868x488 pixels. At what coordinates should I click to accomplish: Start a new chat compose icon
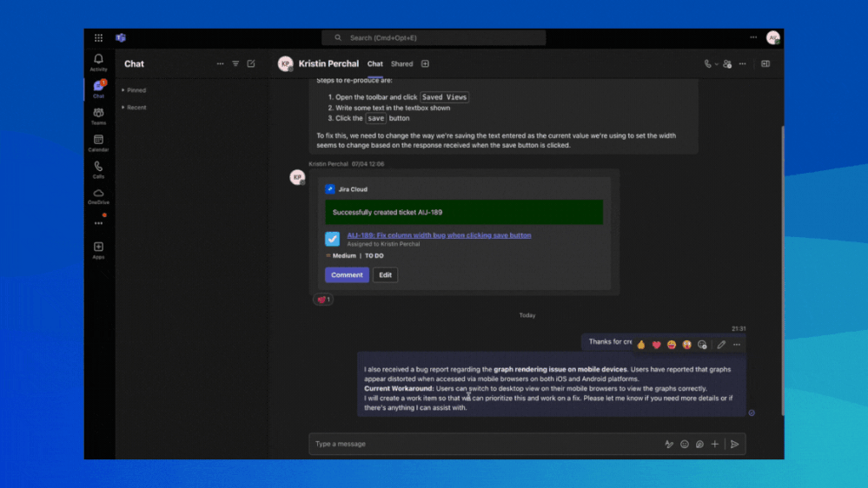[251, 63]
